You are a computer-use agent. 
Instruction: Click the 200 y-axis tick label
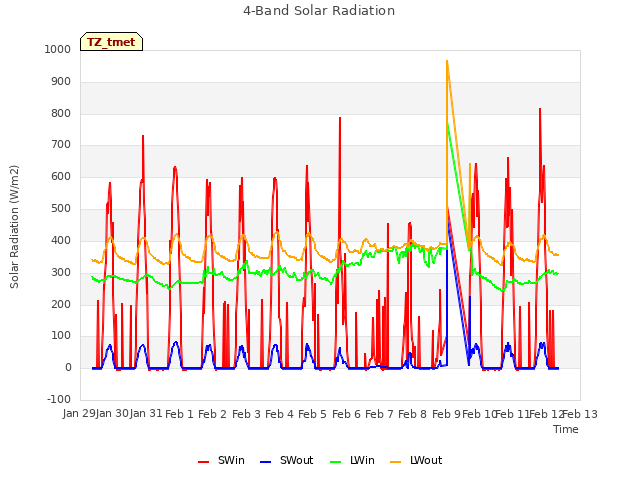pyautogui.click(x=61, y=304)
